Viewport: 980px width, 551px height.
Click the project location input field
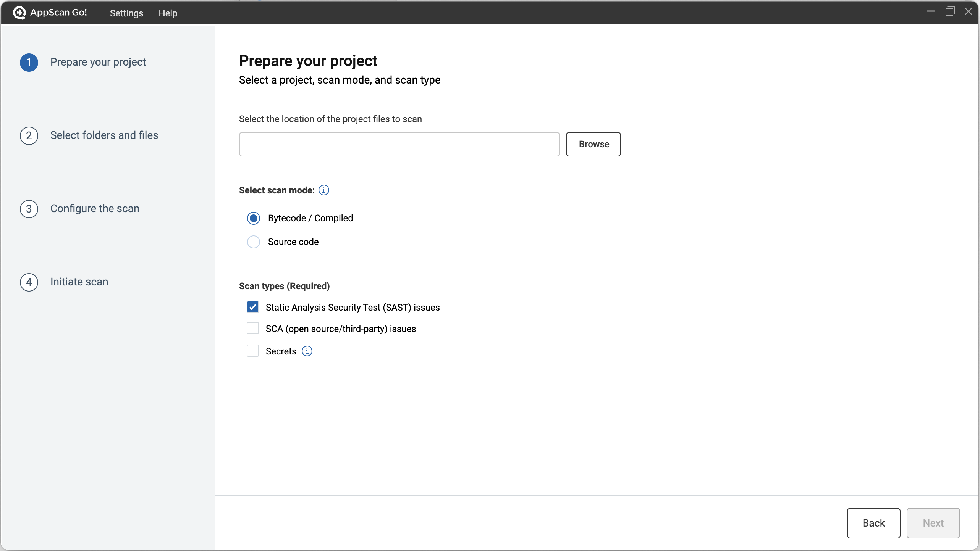click(399, 144)
